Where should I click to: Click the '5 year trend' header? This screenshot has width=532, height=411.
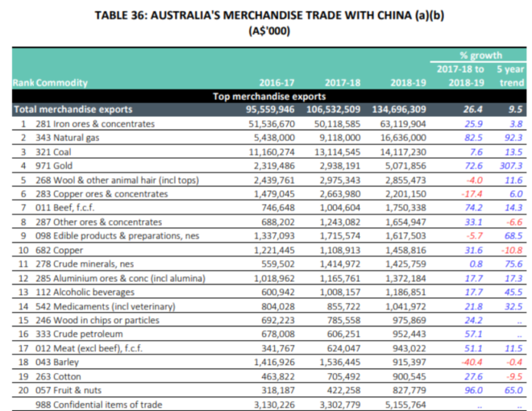(510, 76)
